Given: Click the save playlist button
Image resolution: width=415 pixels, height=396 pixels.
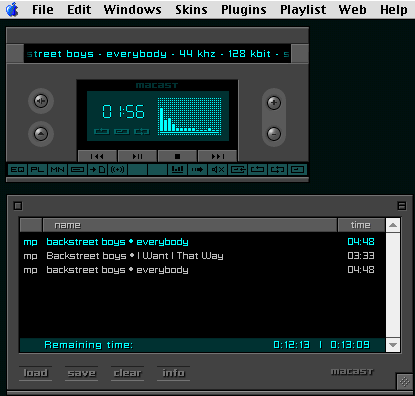Looking at the screenshot, I should [x=81, y=373].
